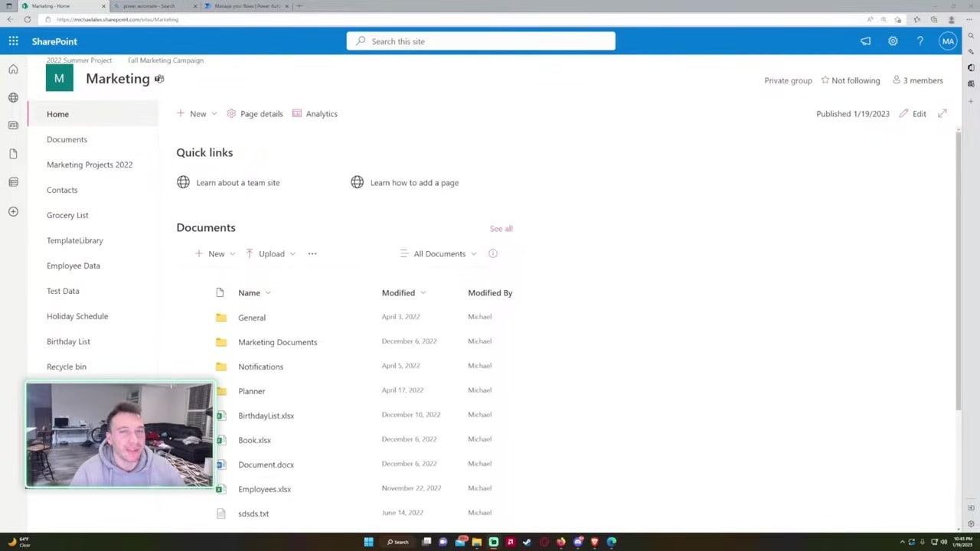Viewport: 980px width, 551px height.
Task: Click the sdsds.txt file icon
Action: click(x=221, y=514)
